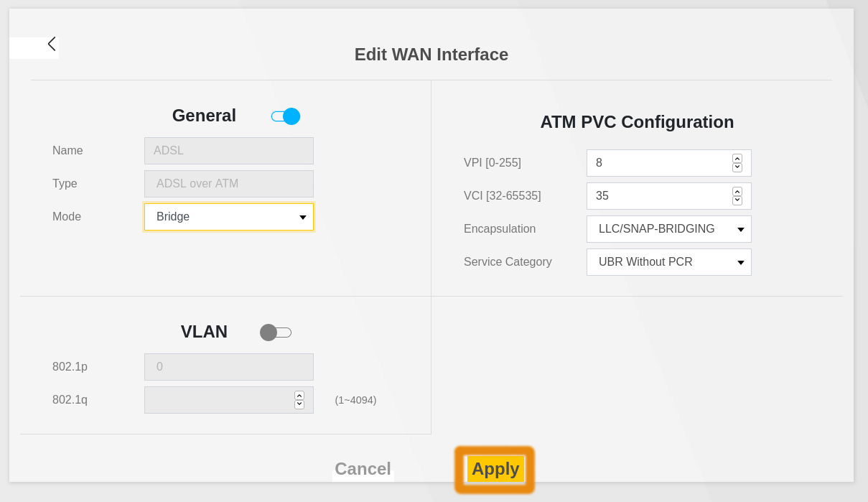This screenshot has height=502, width=868.
Task: Decrease 802.1q value with down arrow
Action: tap(299, 405)
